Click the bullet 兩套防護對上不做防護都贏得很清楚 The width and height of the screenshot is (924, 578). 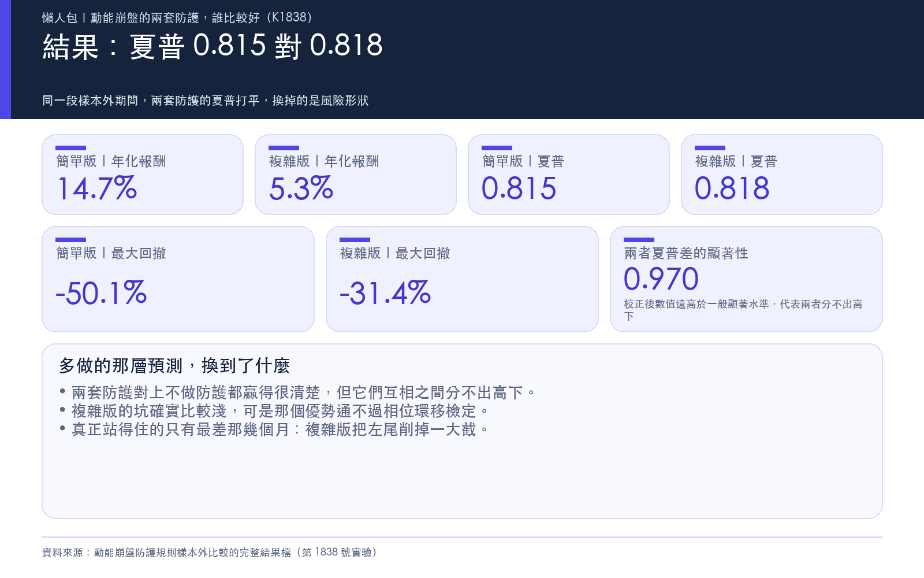coord(298,393)
